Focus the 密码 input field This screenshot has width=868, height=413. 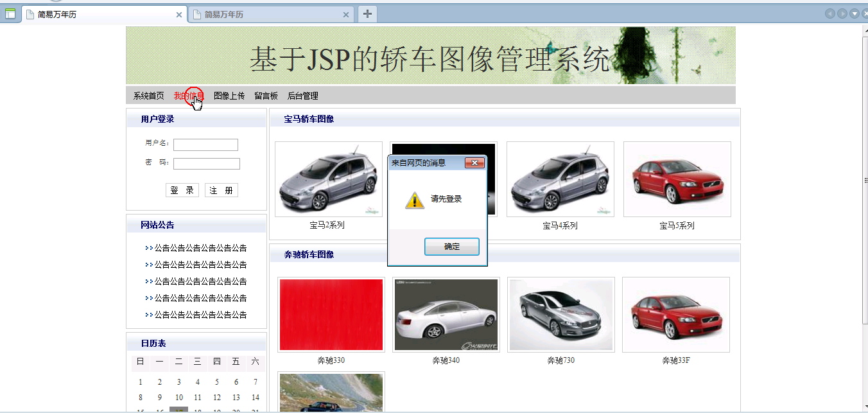point(207,164)
